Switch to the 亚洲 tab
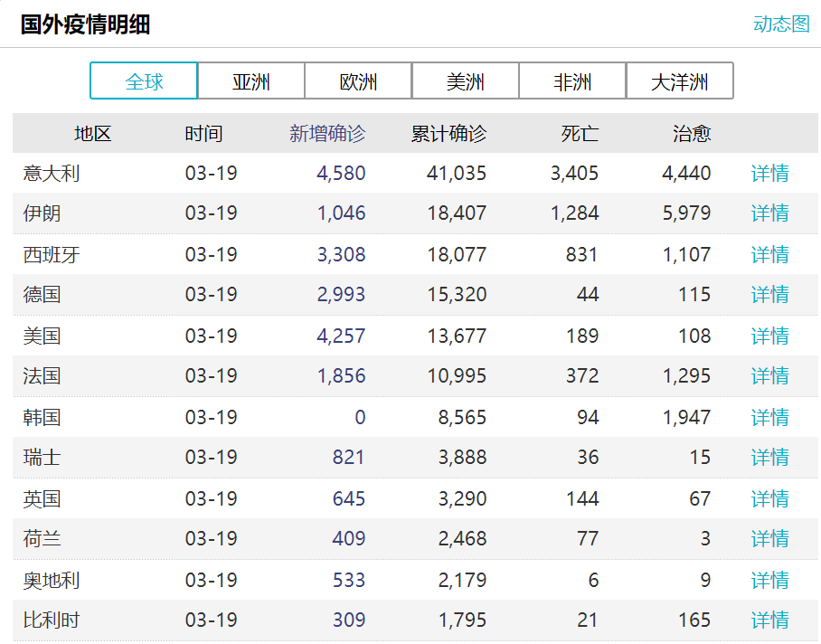 tap(251, 80)
